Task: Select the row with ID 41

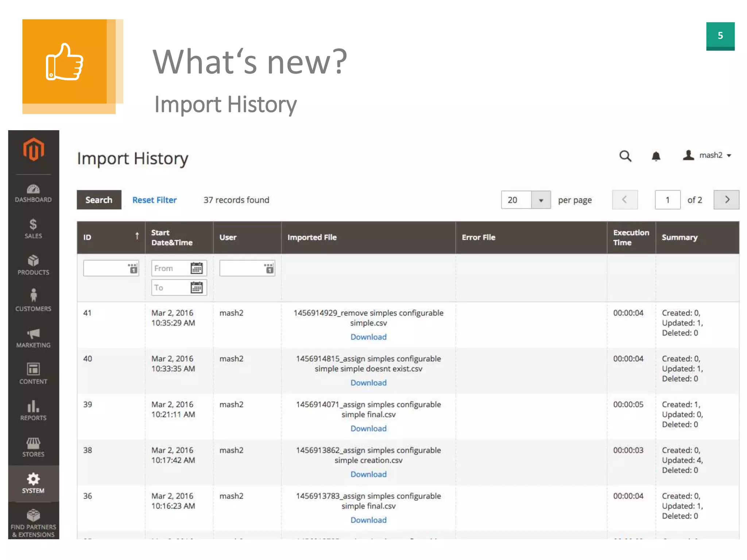Action: pyautogui.click(x=408, y=325)
